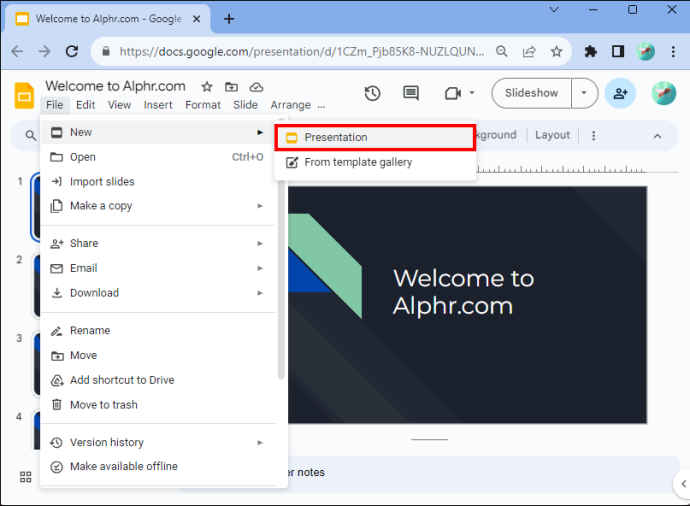Toggle the browser side panel icon

pos(618,51)
